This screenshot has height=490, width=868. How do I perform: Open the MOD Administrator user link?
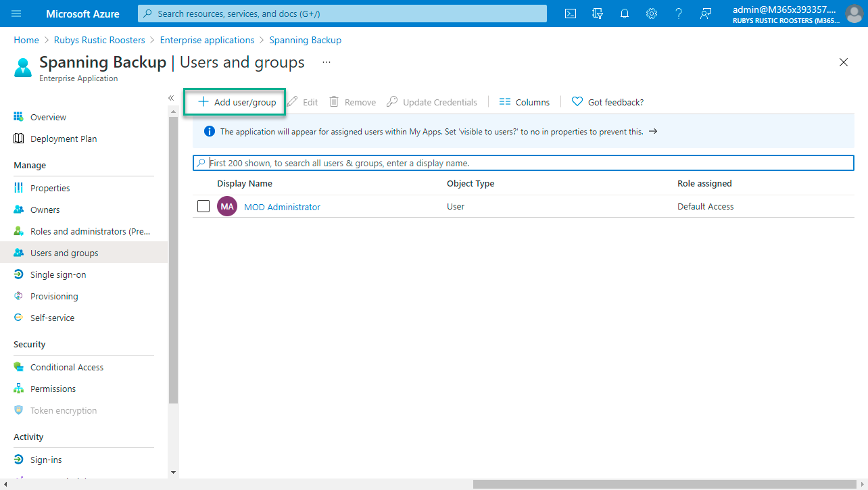(282, 207)
